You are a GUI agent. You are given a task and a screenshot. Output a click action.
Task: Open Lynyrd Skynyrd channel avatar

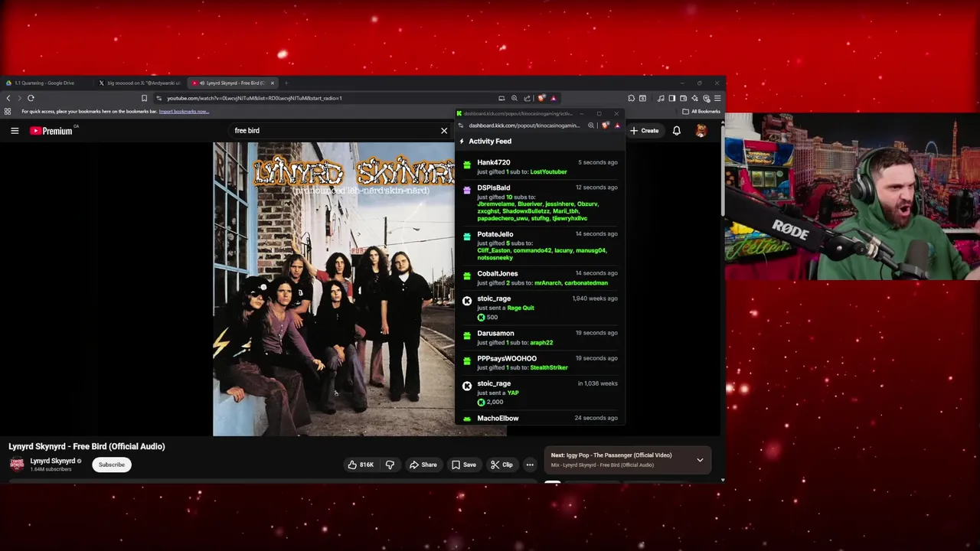(x=17, y=464)
